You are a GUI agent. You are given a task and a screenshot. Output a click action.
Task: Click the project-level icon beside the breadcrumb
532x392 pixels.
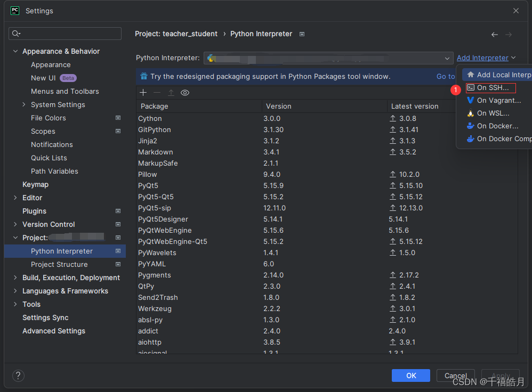[x=302, y=34]
